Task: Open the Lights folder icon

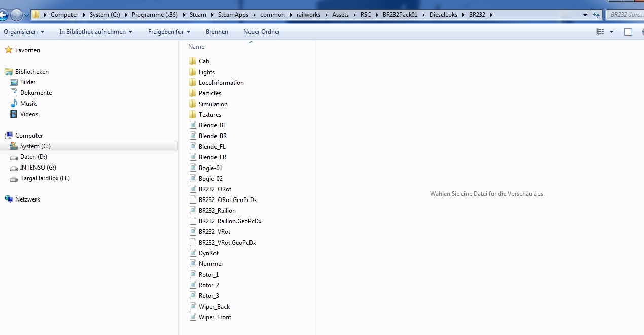Action: pyautogui.click(x=192, y=72)
